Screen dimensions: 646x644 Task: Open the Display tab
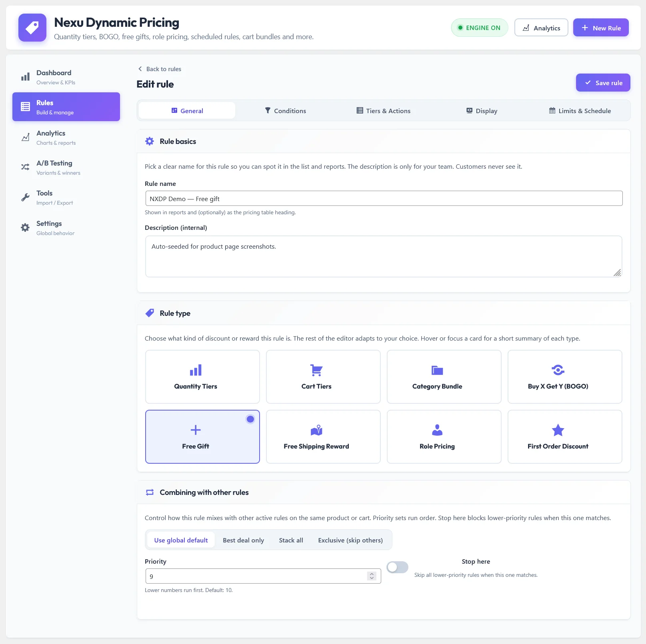pyautogui.click(x=482, y=110)
